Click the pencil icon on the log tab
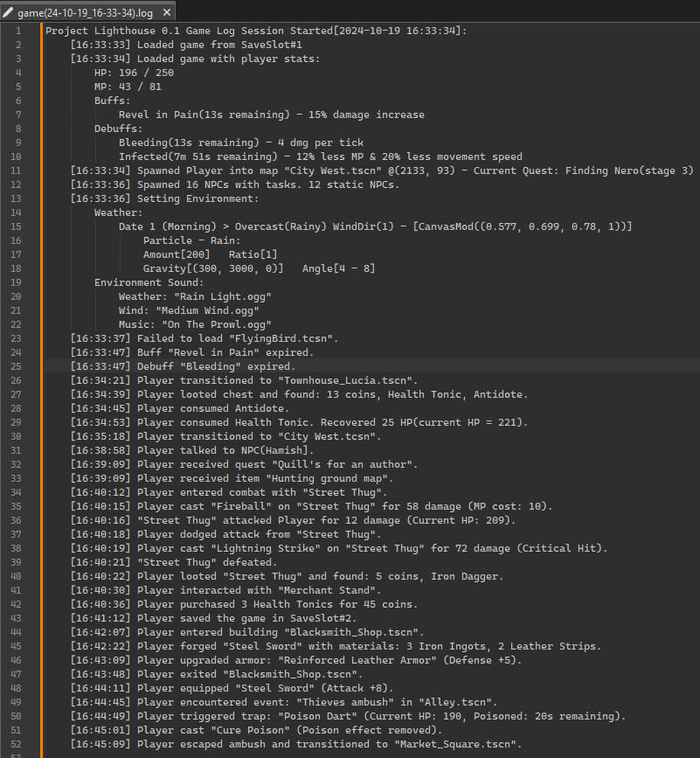The width and height of the screenshot is (700, 758). [x=8, y=12]
